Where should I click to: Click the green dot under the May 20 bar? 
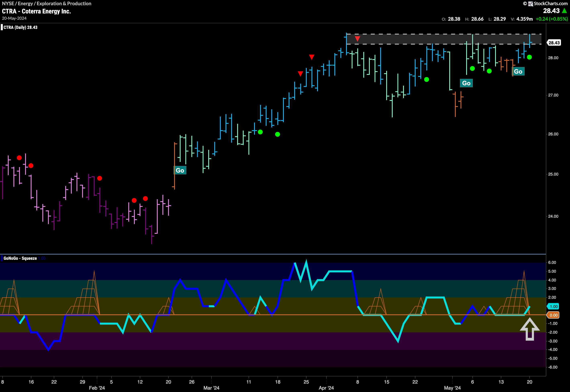tap(529, 57)
